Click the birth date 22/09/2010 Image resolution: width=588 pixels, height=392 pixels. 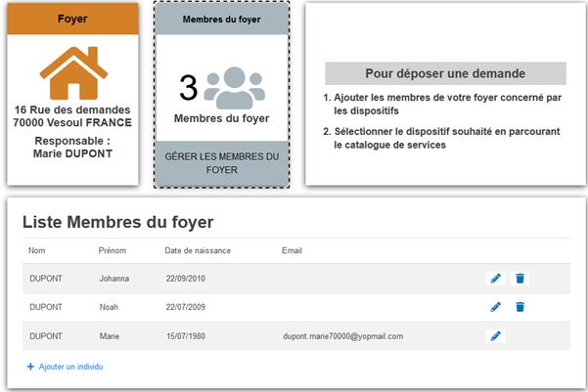(x=186, y=279)
